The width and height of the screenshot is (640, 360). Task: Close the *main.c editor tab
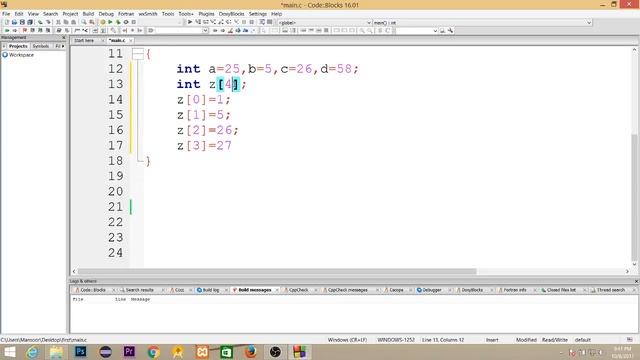click(131, 40)
